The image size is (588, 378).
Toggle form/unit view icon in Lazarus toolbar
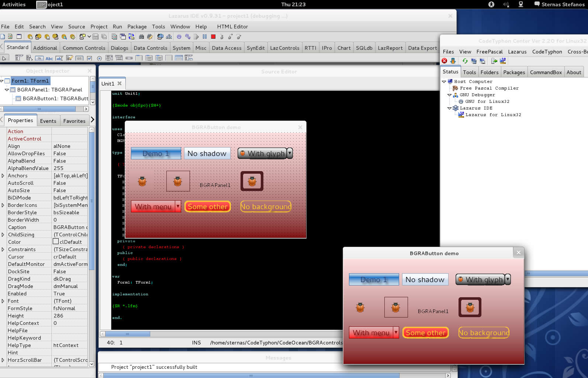[131, 37]
